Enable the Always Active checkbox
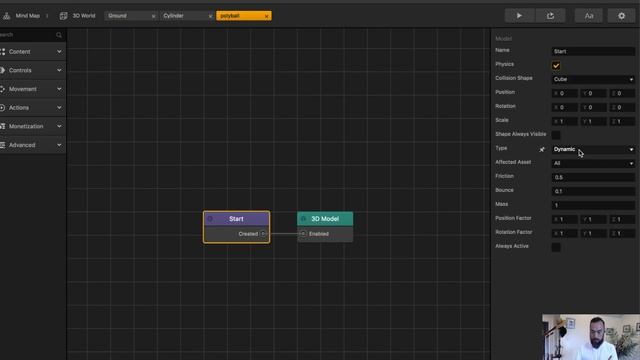Viewport: 640px width, 360px height. pos(556,247)
